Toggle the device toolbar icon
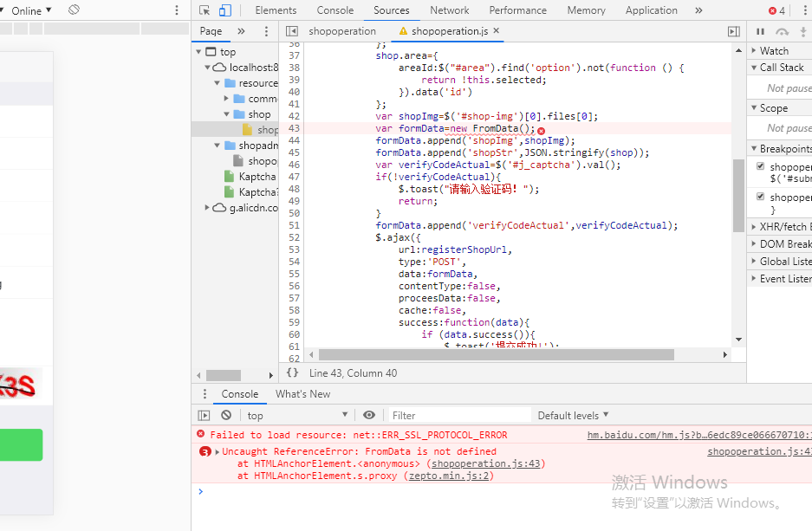 pos(224,10)
